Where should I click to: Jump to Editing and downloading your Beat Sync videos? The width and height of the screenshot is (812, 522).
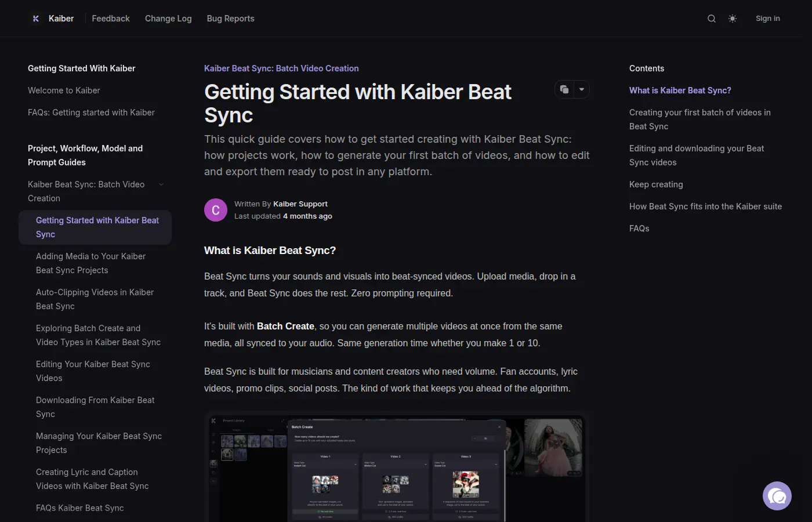tap(697, 155)
